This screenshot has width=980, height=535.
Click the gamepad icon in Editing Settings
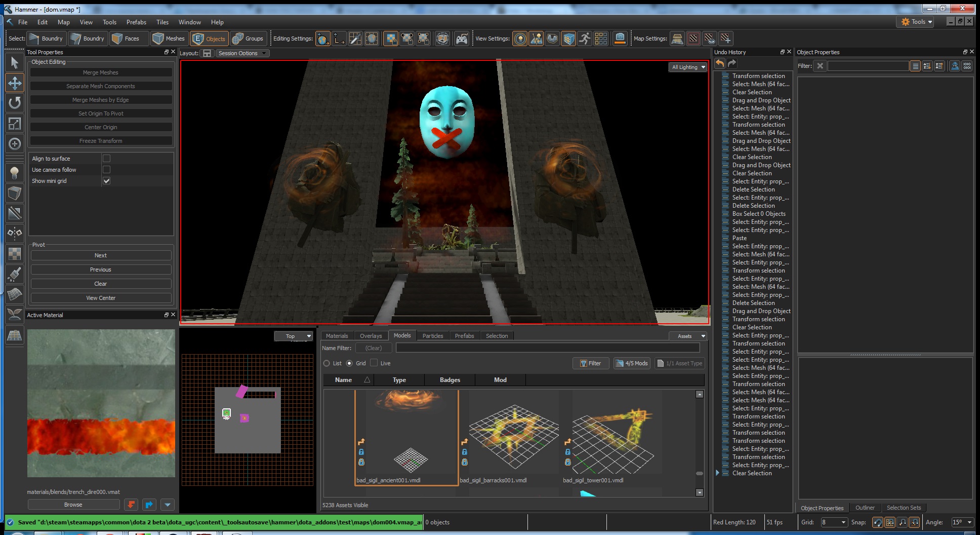tap(462, 39)
